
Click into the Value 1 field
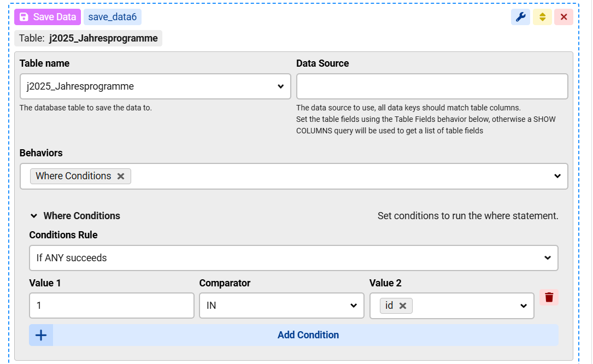tap(111, 306)
